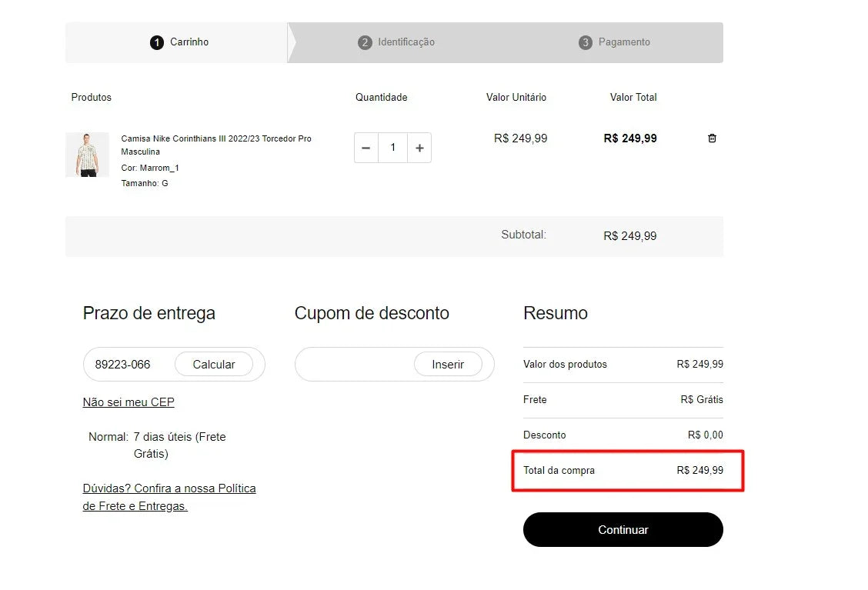Go to the Identificação step tab

[x=397, y=42]
